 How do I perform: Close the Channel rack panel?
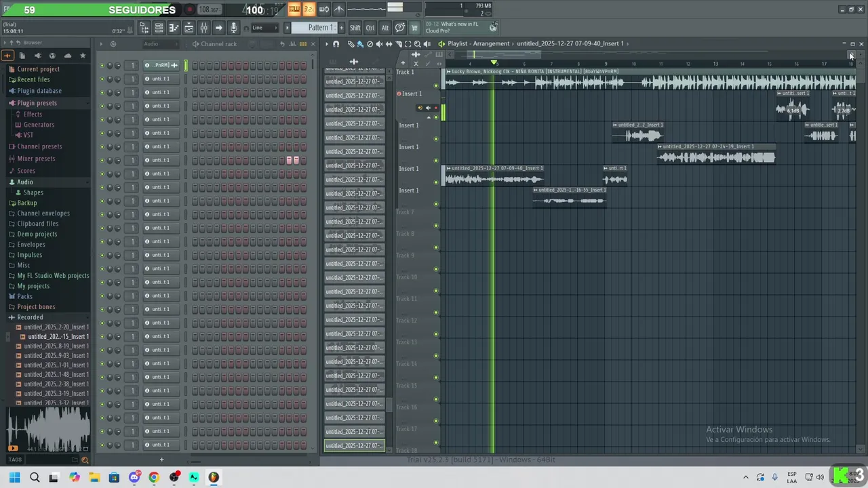313,44
